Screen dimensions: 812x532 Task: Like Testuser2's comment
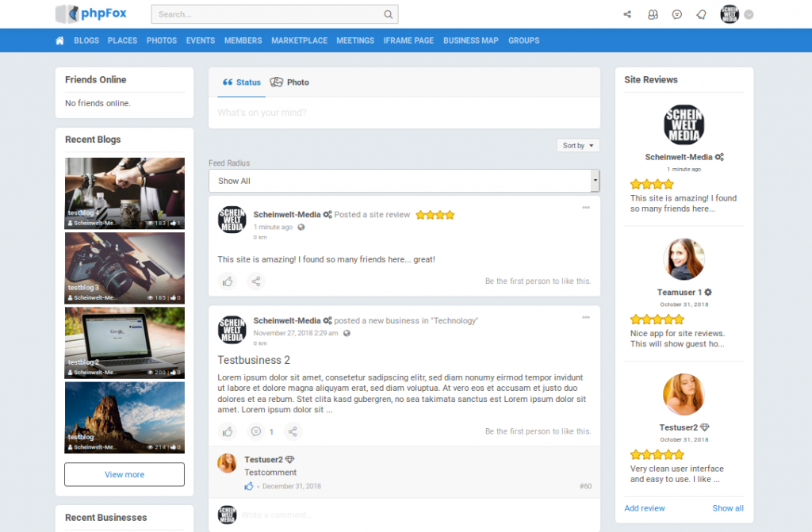250,486
